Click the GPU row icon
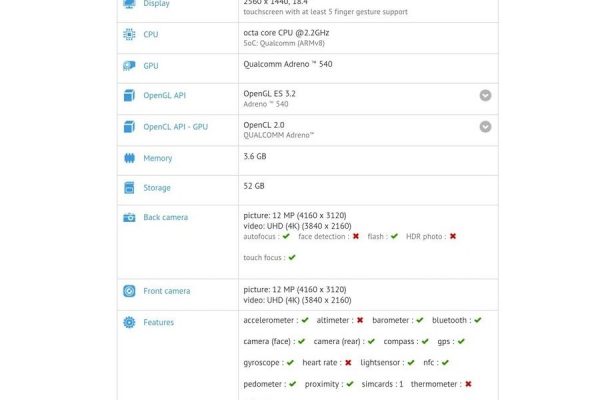The width and height of the screenshot is (600, 400). pyautogui.click(x=129, y=65)
